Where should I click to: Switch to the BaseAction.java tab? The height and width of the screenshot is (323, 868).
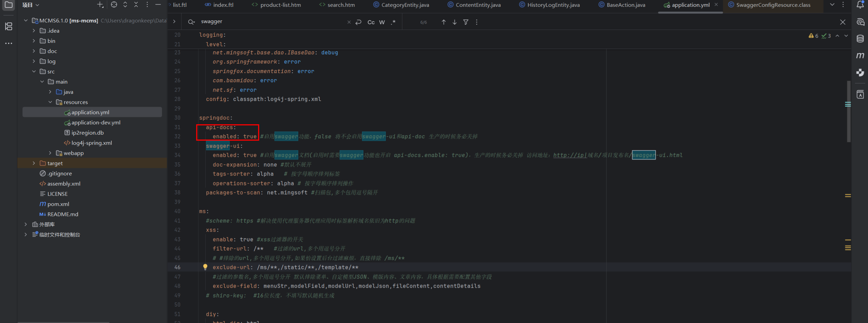pos(625,5)
